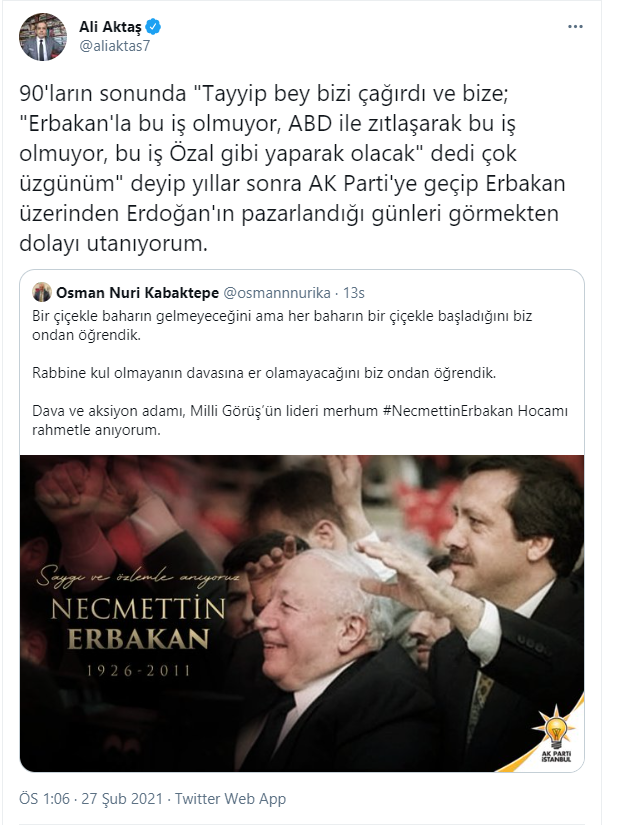Open the @aliaktas7 handle link
This screenshot has width=621, height=825.
114,46
